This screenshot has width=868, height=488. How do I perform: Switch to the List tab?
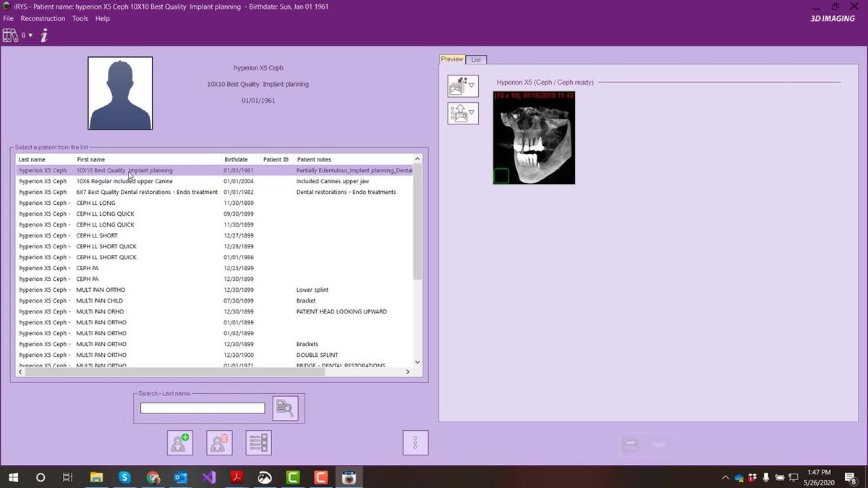tap(476, 59)
